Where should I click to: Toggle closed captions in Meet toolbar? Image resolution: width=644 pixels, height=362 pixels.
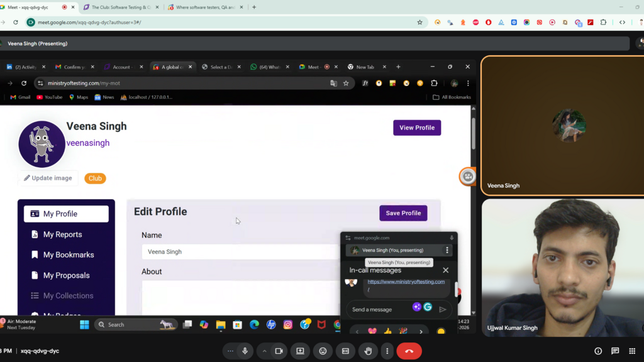pyautogui.click(x=345, y=351)
